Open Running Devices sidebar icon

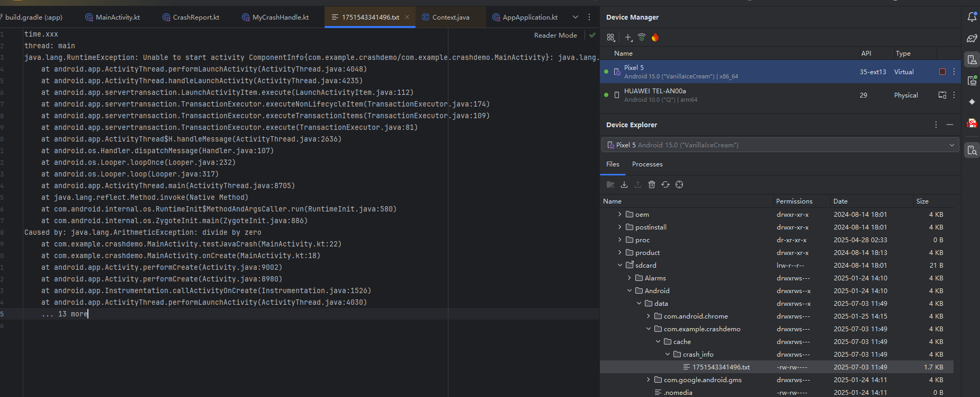point(972,81)
